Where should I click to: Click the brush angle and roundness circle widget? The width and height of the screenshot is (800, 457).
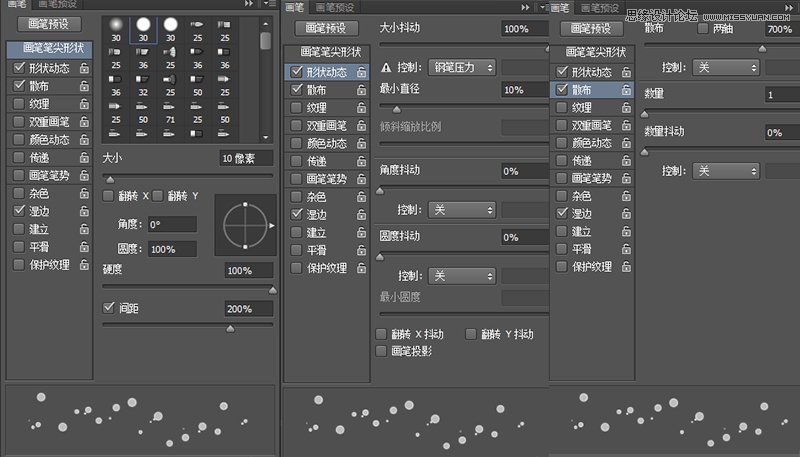click(x=245, y=225)
